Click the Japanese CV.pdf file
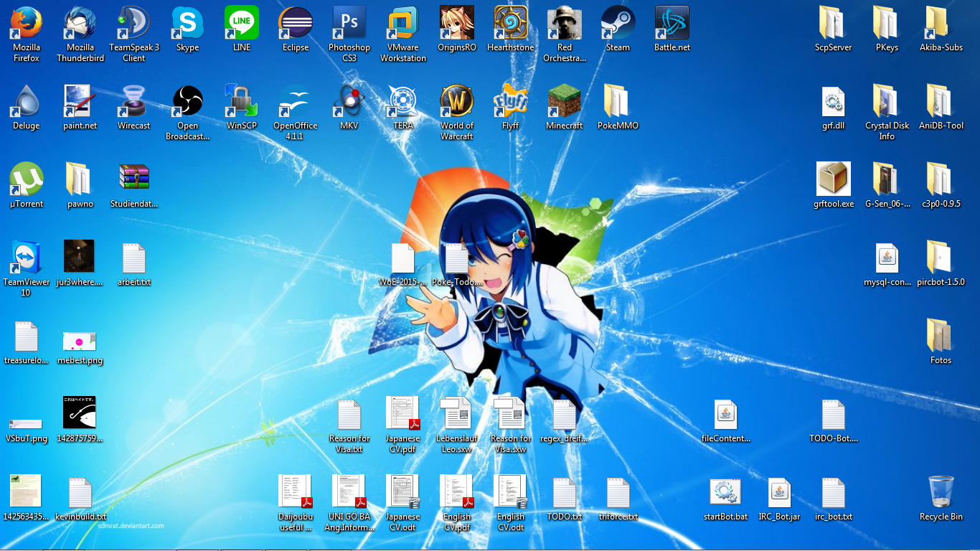The width and height of the screenshot is (980, 551). (x=403, y=415)
